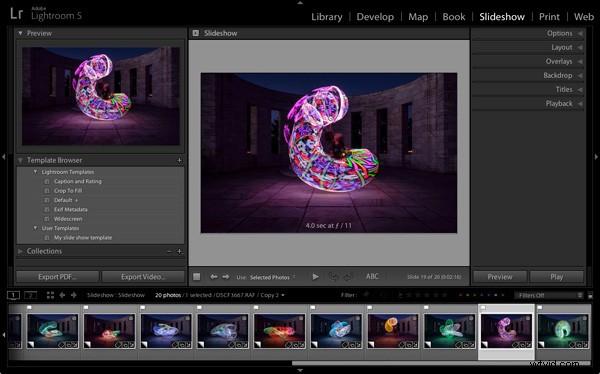The height and width of the screenshot is (374, 600).
Task: Open the Filters Off dropdown
Action: (x=549, y=295)
